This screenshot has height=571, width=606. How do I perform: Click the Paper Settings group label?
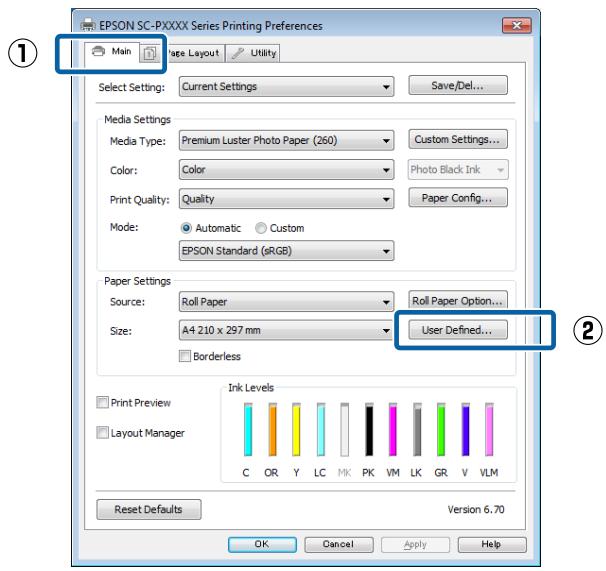pyautogui.click(x=137, y=281)
